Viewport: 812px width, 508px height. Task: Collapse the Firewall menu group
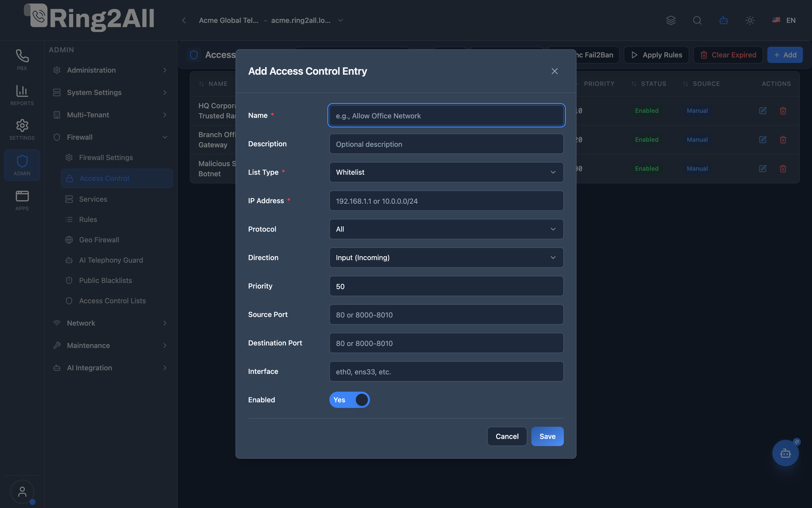point(110,137)
